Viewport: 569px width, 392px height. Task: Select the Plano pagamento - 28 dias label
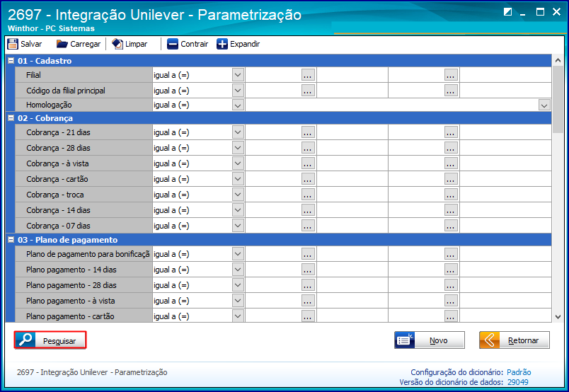click(x=71, y=285)
